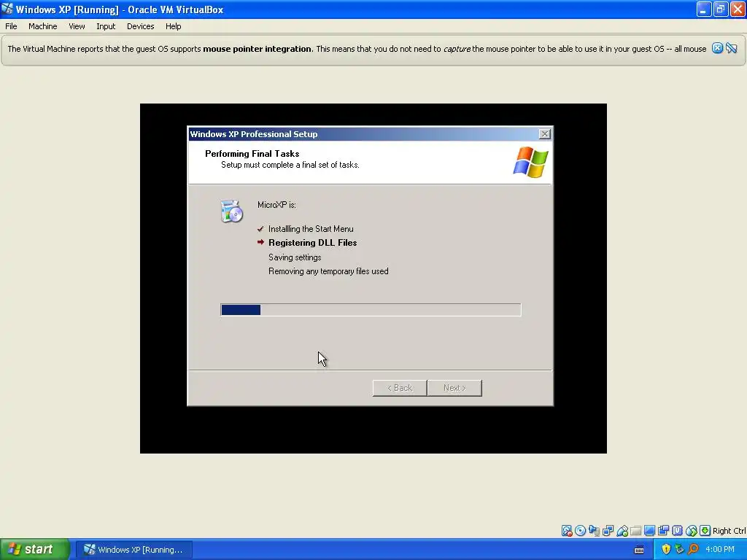Click the display status icon
Screen dimensions: 747x560
[649, 531]
